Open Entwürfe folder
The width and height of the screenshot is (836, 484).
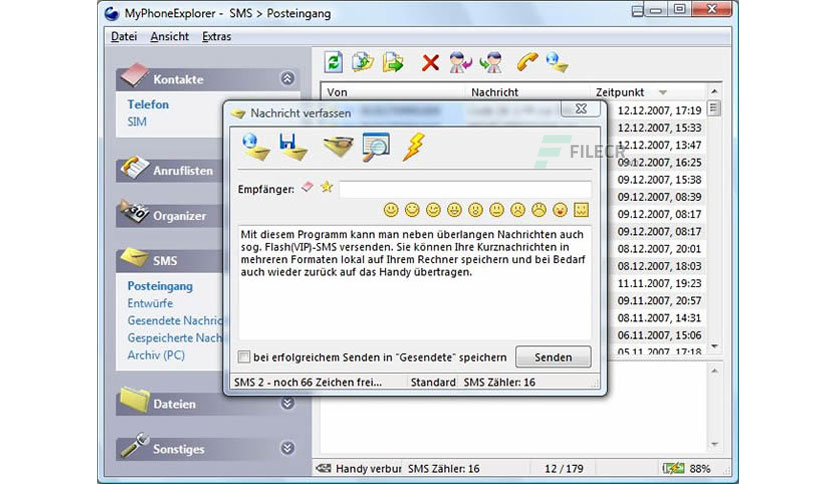tap(150, 303)
